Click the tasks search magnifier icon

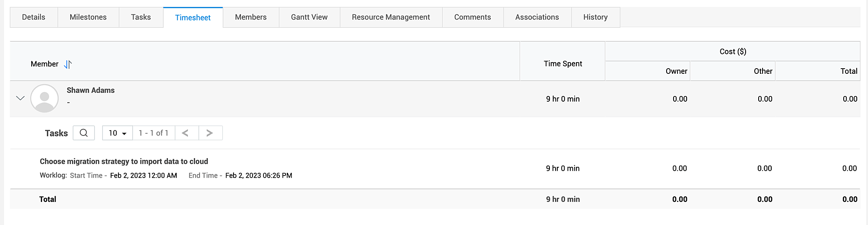[x=84, y=133]
